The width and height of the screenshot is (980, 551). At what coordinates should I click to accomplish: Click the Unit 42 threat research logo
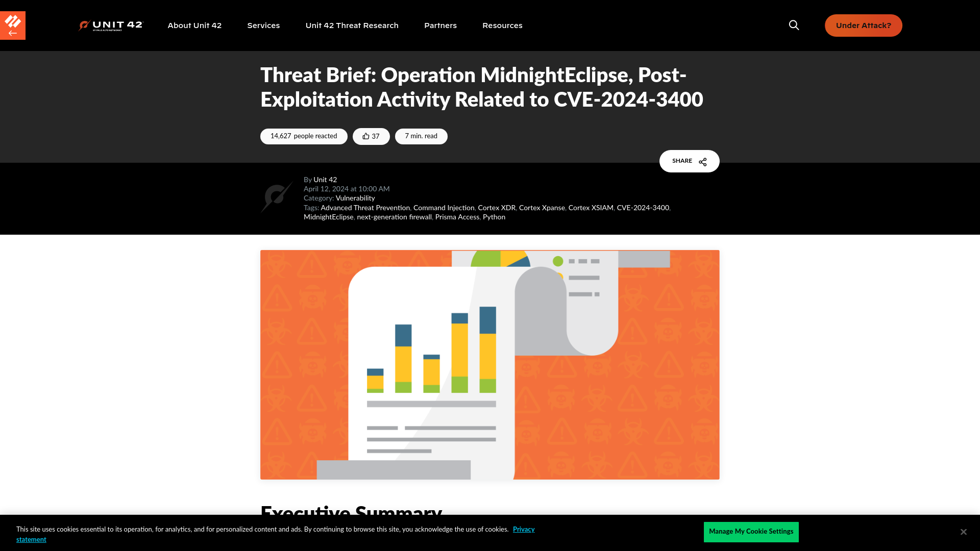[111, 26]
